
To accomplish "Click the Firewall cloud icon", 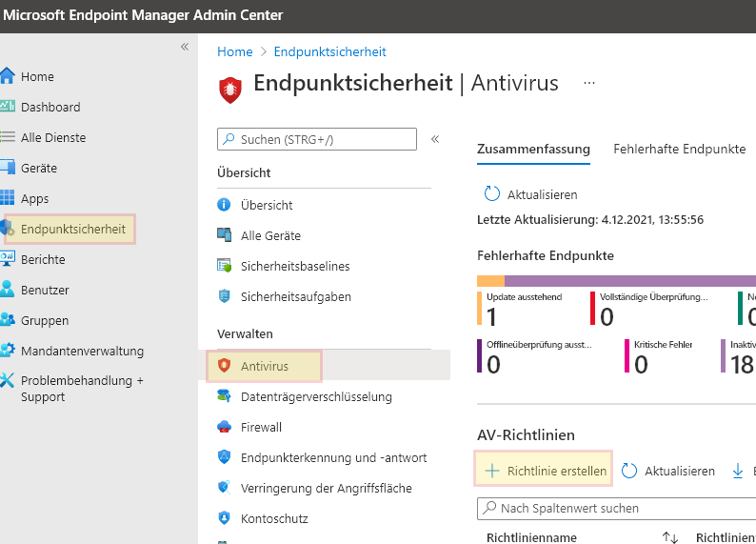I will click(225, 427).
